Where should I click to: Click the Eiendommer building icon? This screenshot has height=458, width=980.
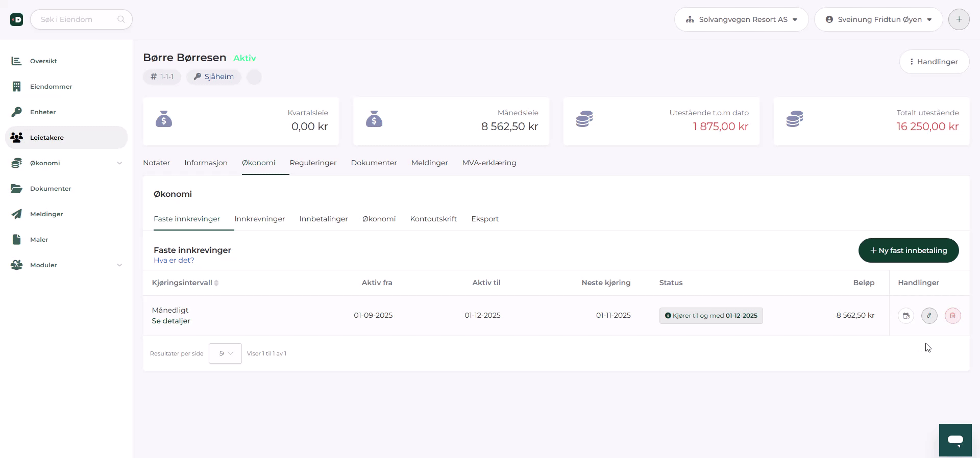(16, 87)
